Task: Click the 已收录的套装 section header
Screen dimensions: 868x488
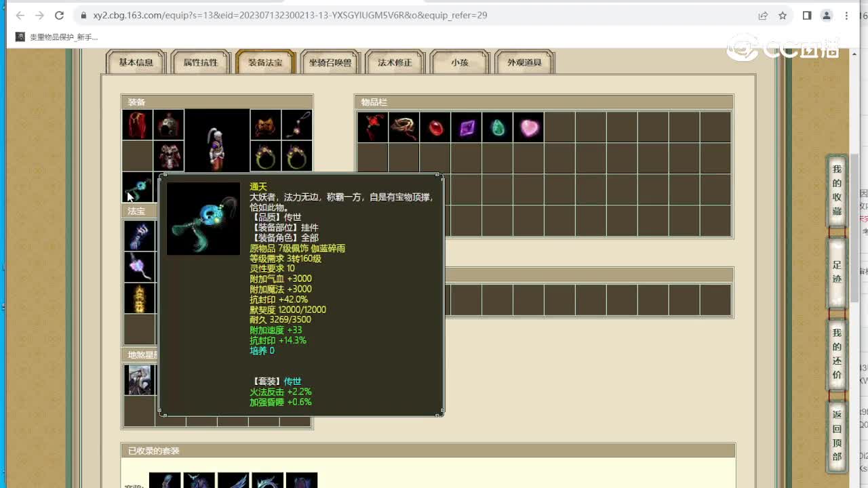Action: click(429, 451)
